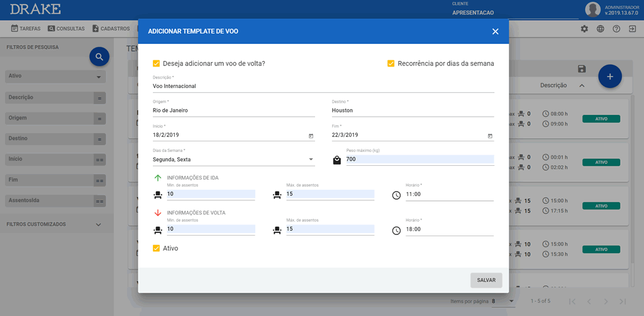Click the seat icon for Volta Min. de assentos
The height and width of the screenshot is (316, 644).
157,231
